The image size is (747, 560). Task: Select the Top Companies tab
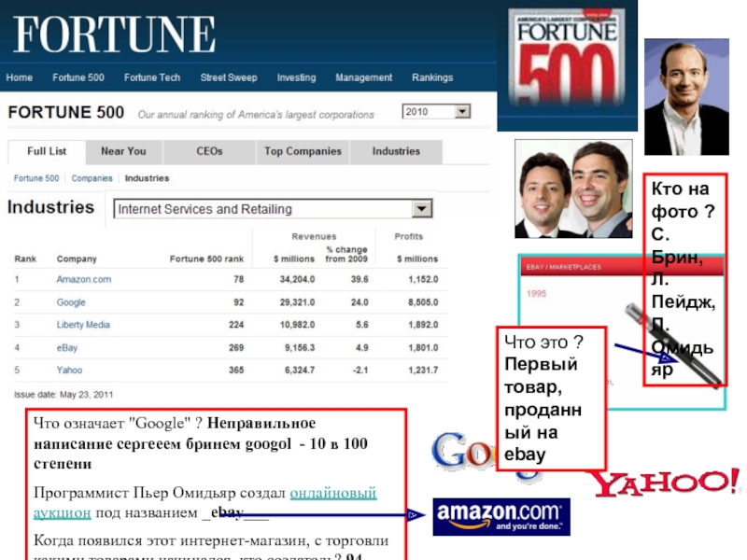tap(303, 151)
